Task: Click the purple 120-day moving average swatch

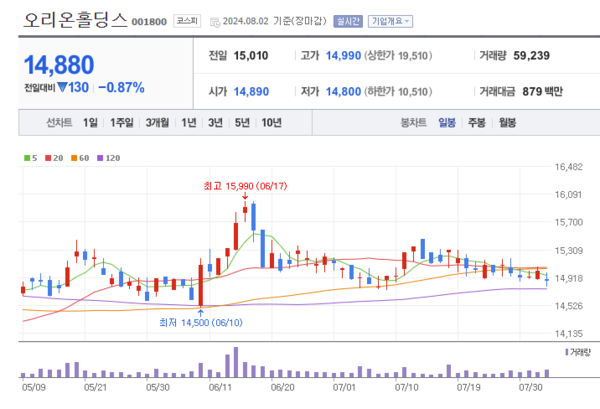Action: [x=100, y=158]
